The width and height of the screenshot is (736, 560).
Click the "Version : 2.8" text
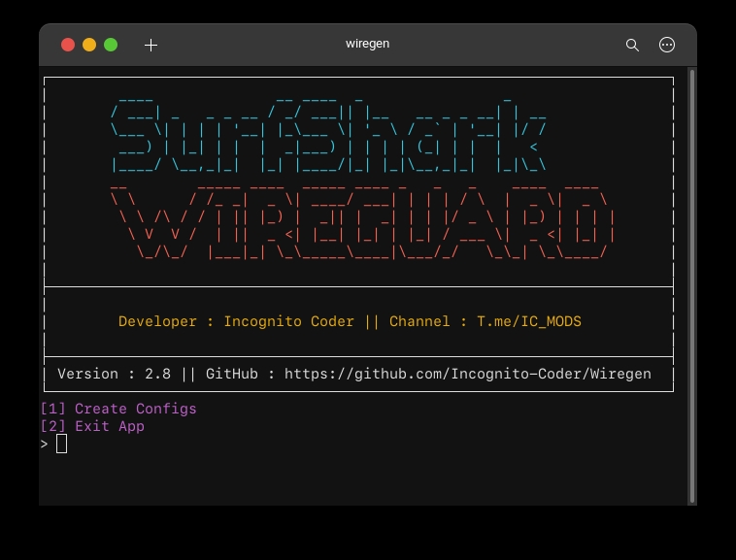[x=114, y=374]
